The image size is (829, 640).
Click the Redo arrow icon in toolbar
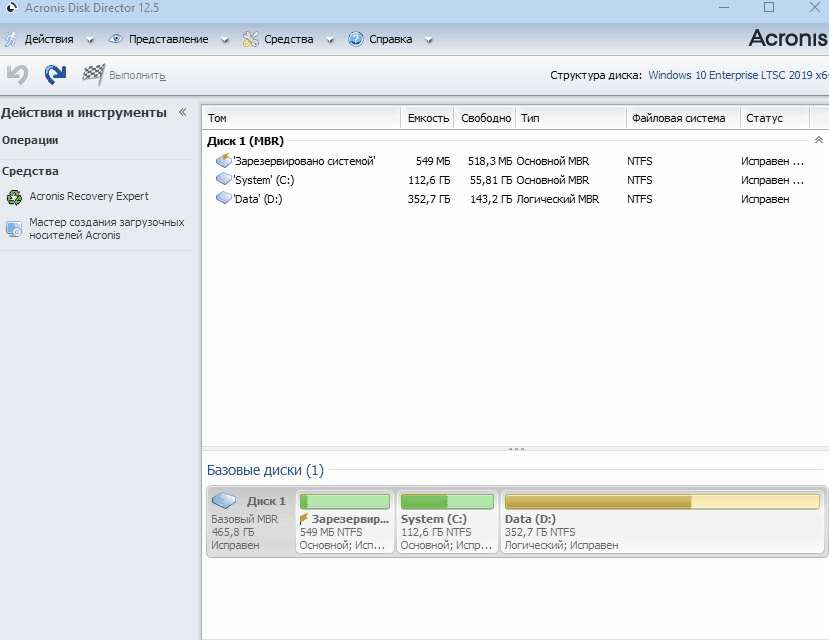coord(56,75)
